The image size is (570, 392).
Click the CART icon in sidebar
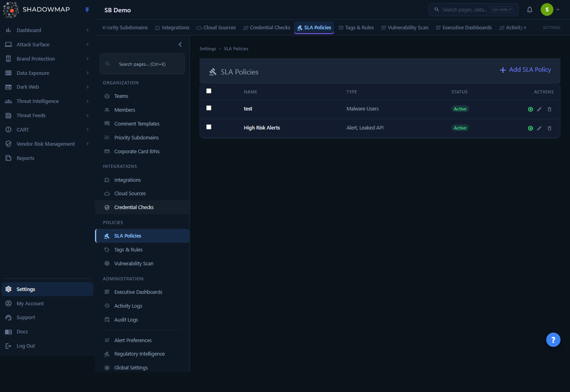point(8,129)
